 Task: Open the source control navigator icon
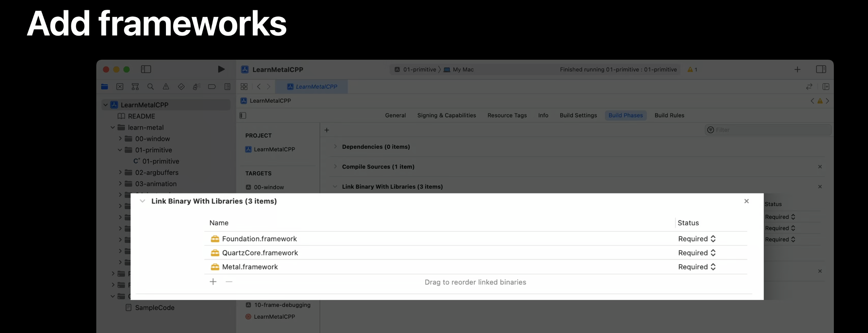(120, 87)
